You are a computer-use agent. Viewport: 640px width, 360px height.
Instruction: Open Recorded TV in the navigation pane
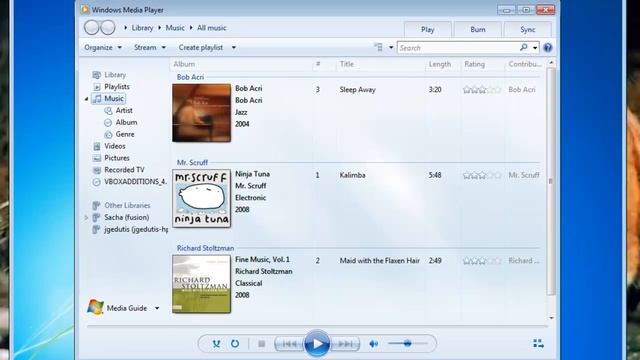coord(124,169)
